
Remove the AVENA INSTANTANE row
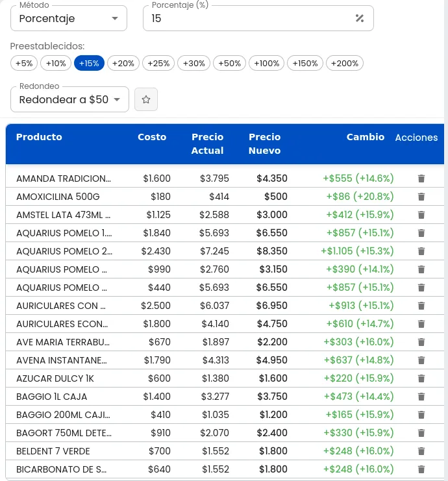(x=421, y=360)
